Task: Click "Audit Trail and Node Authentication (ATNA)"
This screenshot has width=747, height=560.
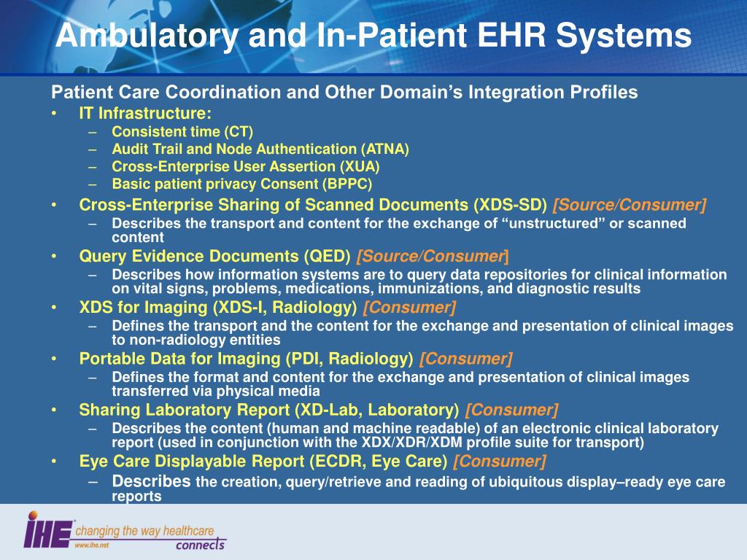Action: (260, 149)
